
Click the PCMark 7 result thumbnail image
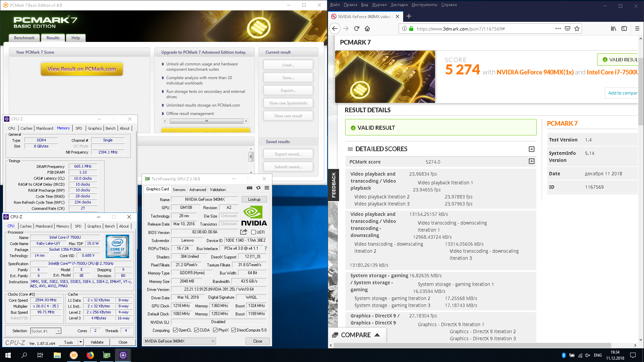click(385, 76)
